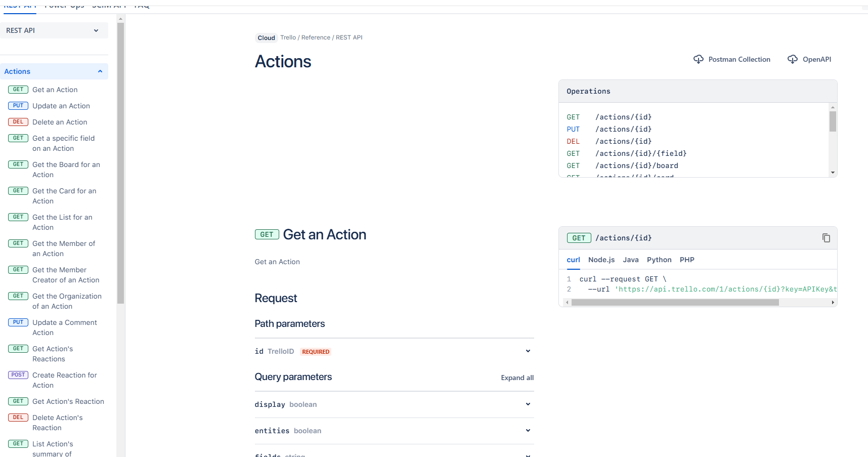
Task: Open Get Action's Reactions in sidebar
Action: pos(53,354)
